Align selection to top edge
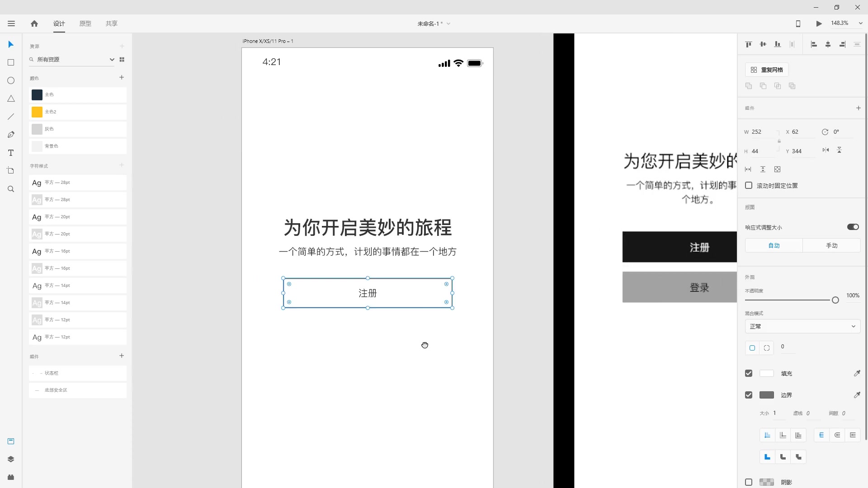 click(749, 44)
